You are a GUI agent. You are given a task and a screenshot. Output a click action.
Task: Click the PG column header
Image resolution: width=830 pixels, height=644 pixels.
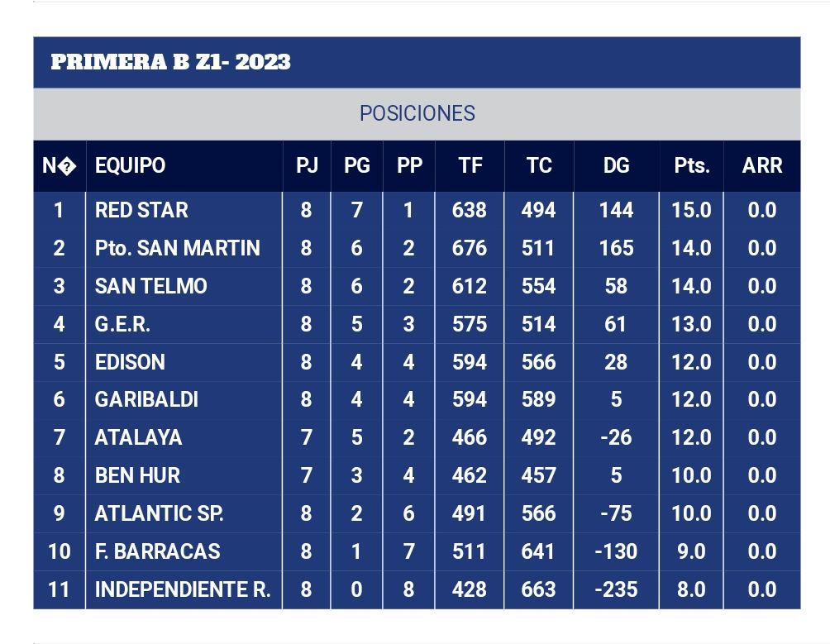coord(356,165)
